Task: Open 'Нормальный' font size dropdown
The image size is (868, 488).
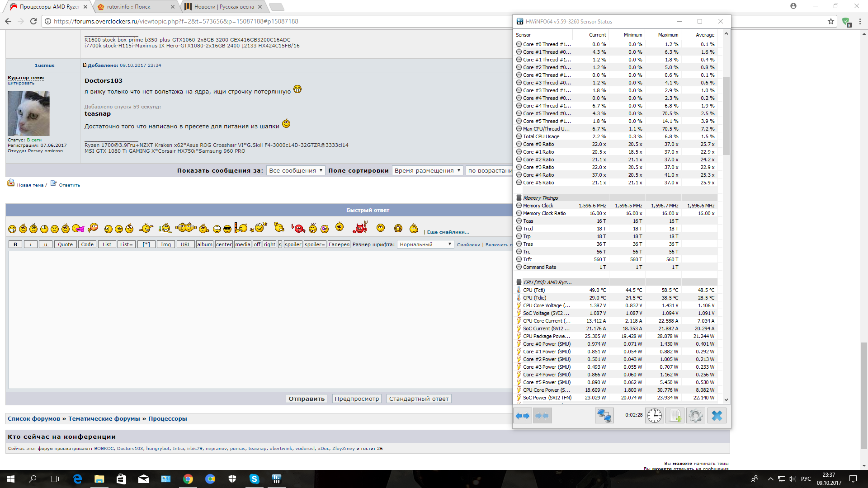Action: point(425,244)
